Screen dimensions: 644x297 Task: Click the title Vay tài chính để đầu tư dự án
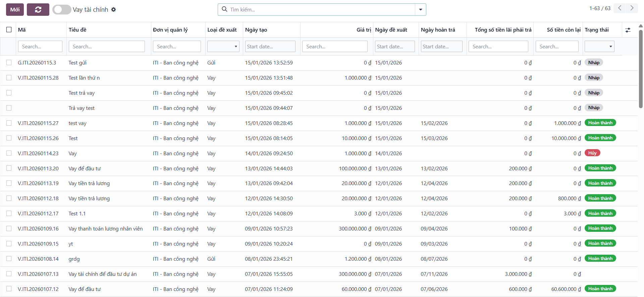pyautogui.click(x=103, y=274)
